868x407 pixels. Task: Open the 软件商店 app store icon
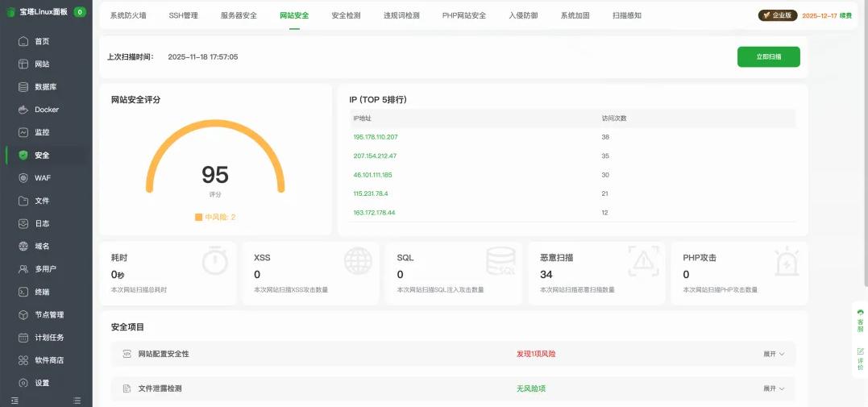(23, 360)
